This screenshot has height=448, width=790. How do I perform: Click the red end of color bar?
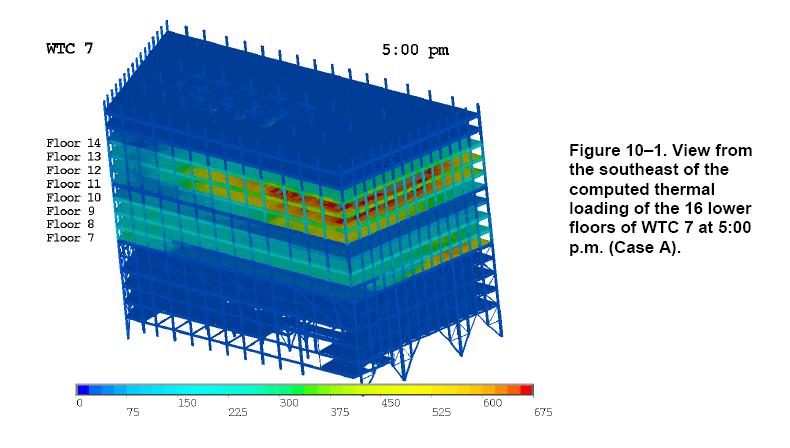(x=526, y=390)
